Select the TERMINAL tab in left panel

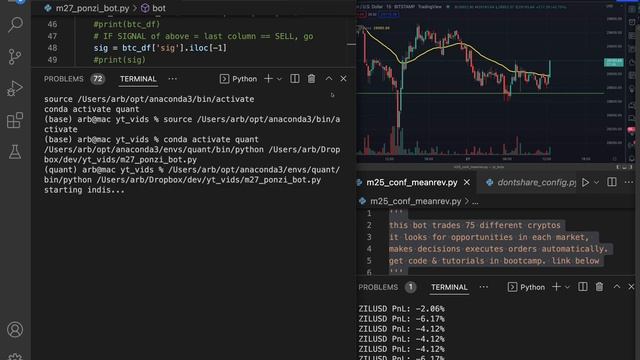[138, 79]
